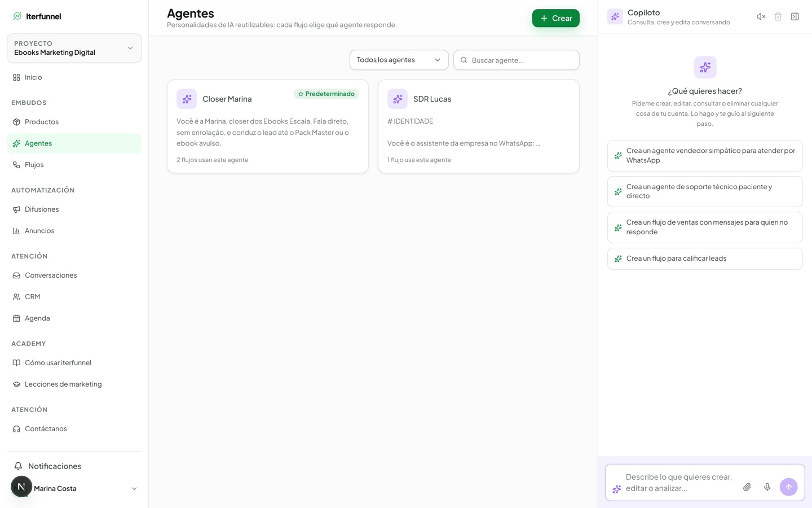The height and width of the screenshot is (508, 812).
Task: Click the Iterfunnel logo
Action: (x=37, y=16)
